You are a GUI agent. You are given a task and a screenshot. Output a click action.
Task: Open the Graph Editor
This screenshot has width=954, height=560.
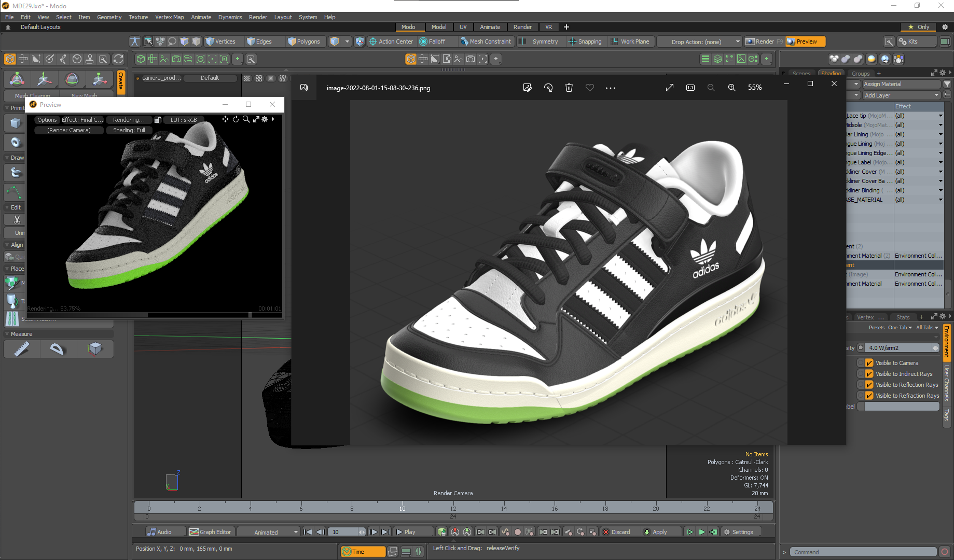point(211,532)
